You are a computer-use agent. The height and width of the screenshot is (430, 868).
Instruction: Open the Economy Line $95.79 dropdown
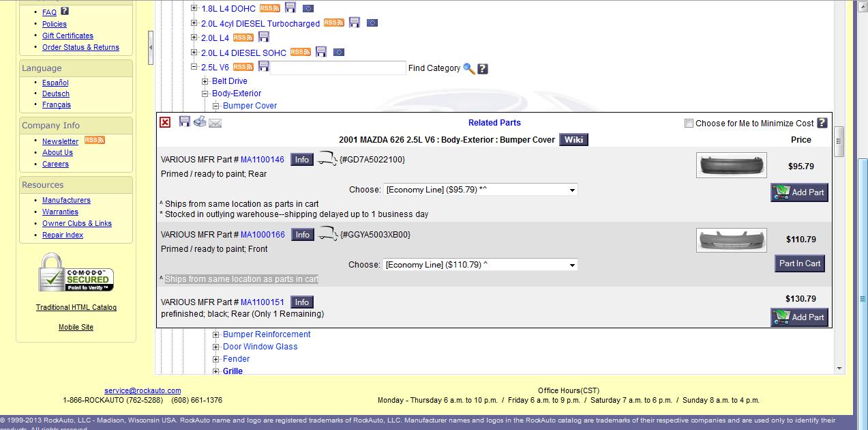pyautogui.click(x=481, y=190)
